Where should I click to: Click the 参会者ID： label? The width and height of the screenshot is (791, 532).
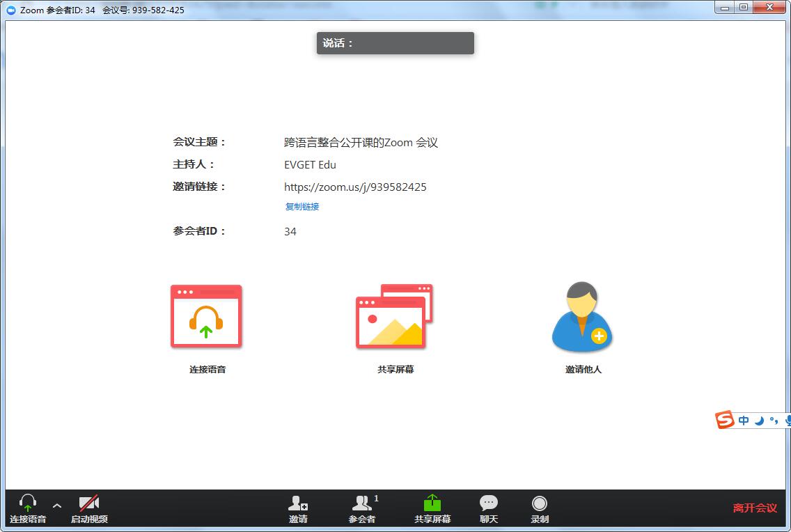click(x=199, y=231)
